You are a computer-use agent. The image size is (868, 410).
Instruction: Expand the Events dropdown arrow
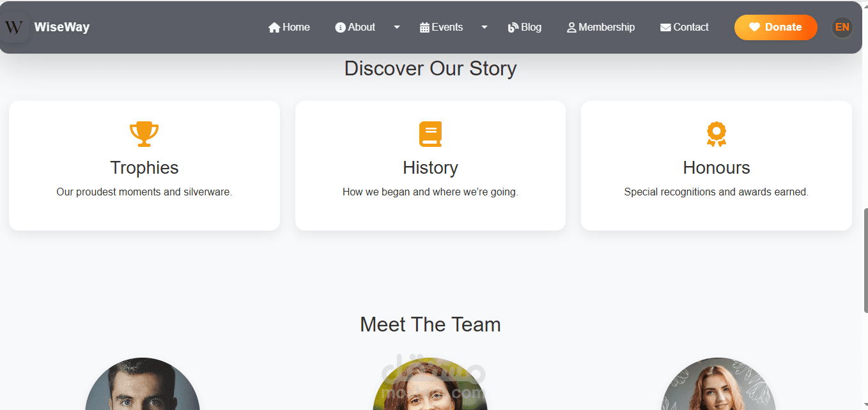coord(484,27)
